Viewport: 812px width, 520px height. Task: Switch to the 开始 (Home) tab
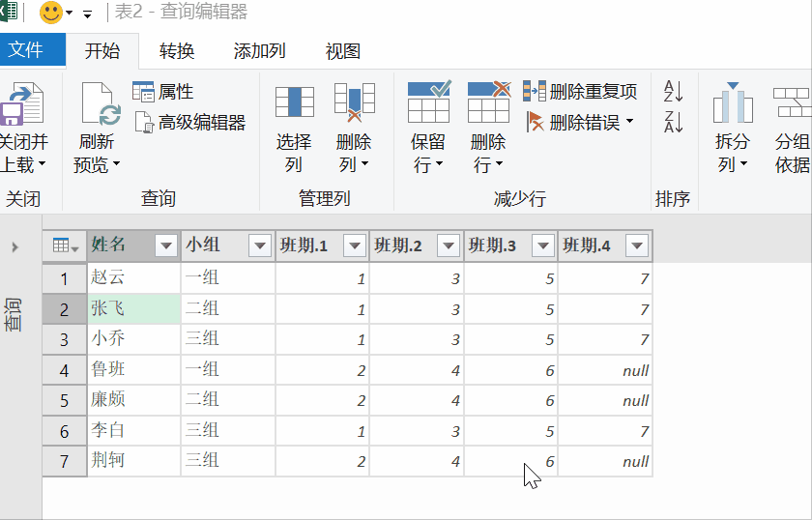point(102,51)
